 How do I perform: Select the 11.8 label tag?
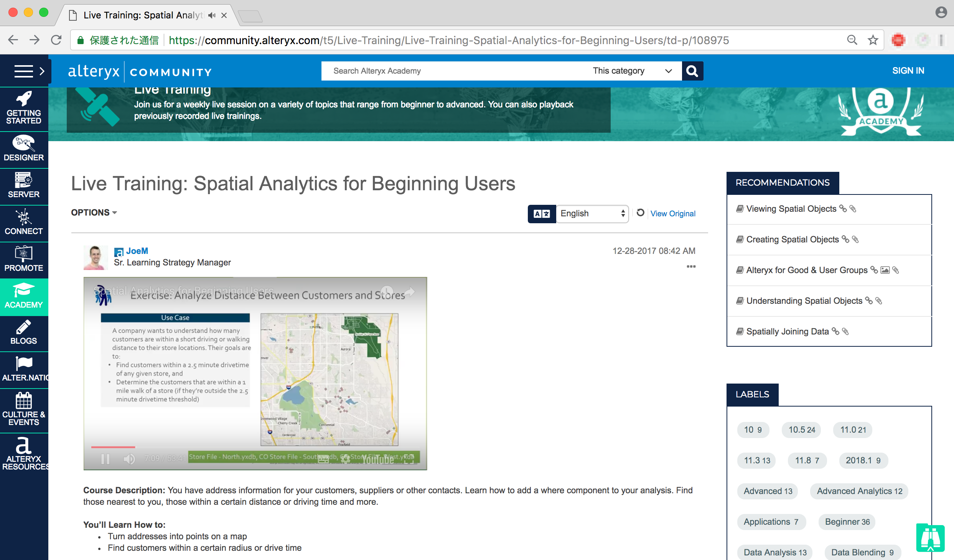pyautogui.click(x=807, y=461)
